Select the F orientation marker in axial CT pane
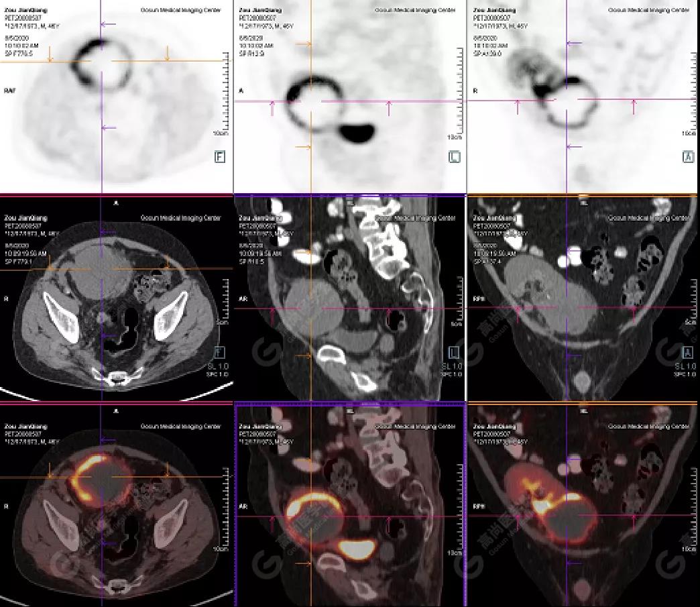 219,353
